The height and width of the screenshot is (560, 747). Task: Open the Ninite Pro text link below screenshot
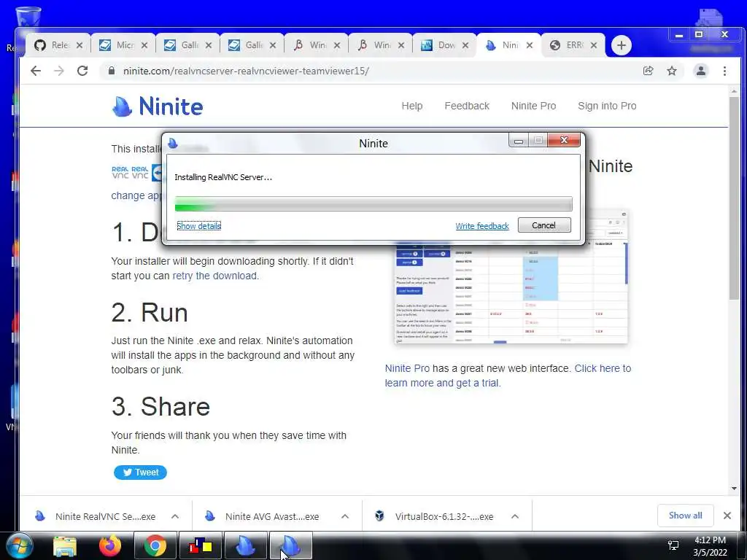407,368
